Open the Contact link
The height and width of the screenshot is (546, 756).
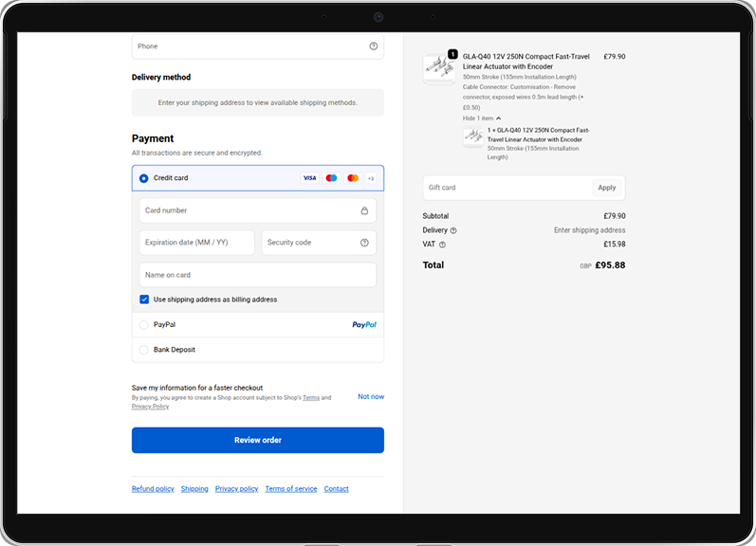[x=336, y=489]
